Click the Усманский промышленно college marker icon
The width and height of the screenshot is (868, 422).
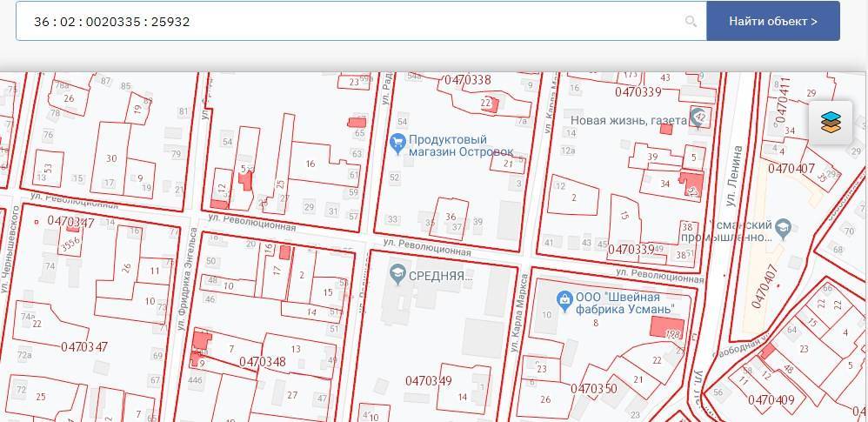(x=782, y=229)
